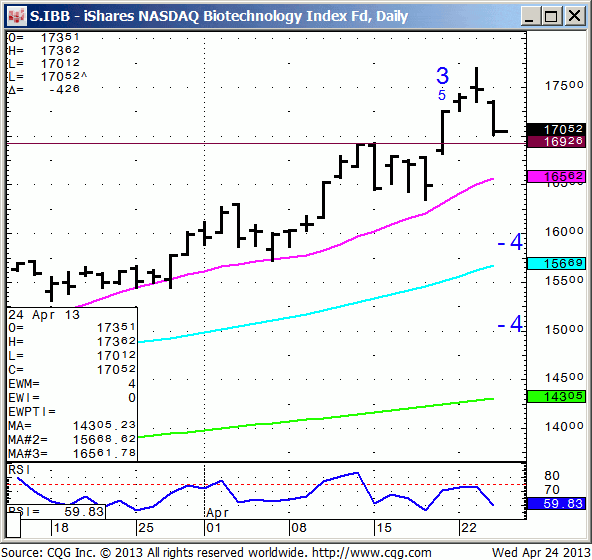Screen dimensions: 592x560
Task: Click the small blue wave label 5
Action: point(442,95)
